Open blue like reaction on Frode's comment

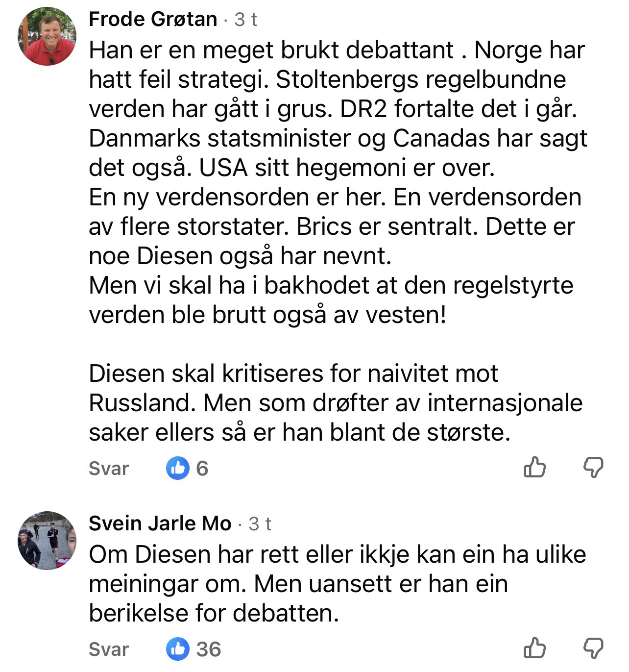[177, 468]
